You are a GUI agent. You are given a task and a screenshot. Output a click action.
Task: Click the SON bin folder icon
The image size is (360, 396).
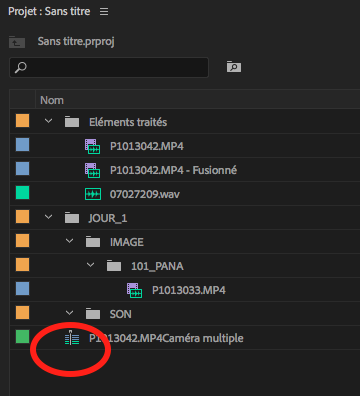(93, 314)
